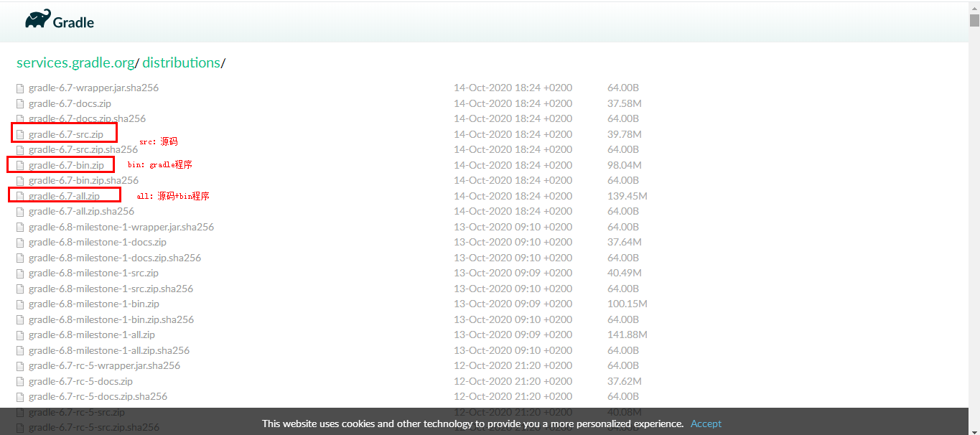Download gradle-6.7-src.zip source archive
Screen dimensions: 980x435
click(x=66, y=134)
